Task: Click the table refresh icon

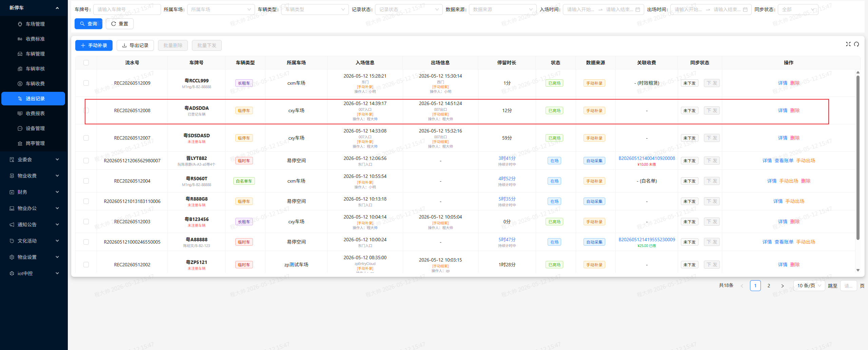Action: tap(856, 44)
